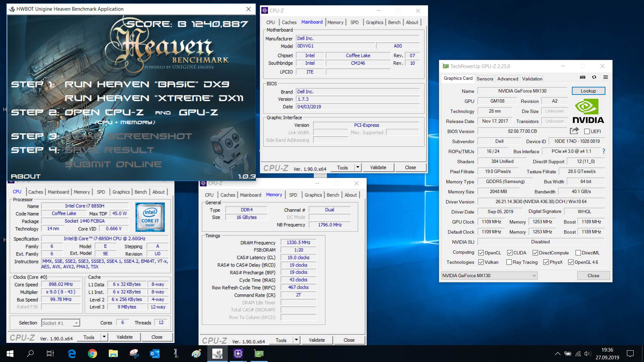The width and height of the screenshot is (644, 362).
Task: Open About tab in CPU-Z Memory window
Action: pos(351,195)
